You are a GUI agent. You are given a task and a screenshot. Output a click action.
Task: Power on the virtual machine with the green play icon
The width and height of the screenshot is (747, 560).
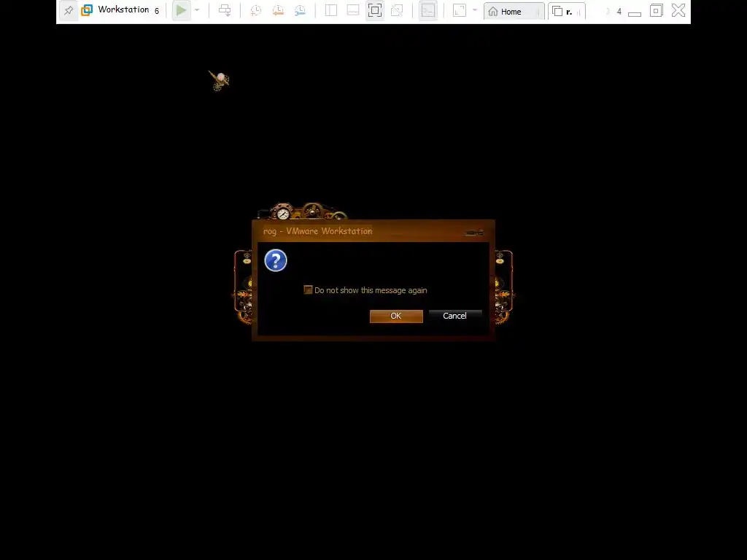(181, 10)
